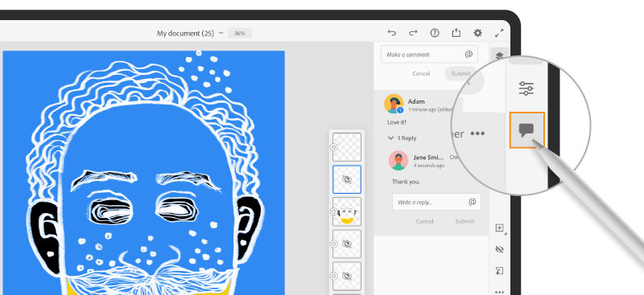Toggle layer visibility with the taskbar eye icon
Screen dimensions: 644x295
pyautogui.click(x=499, y=249)
